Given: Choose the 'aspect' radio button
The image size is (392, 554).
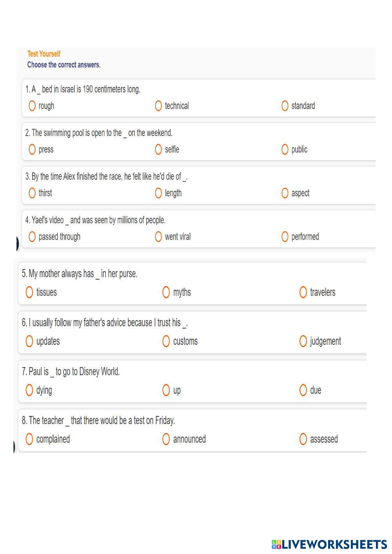Looking at the screenshot, I should (x=285, y=193).
